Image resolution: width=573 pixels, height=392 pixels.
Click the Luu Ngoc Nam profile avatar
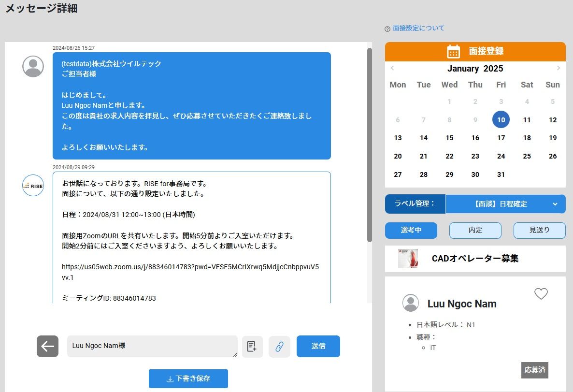pyautogui.click(x=411, y=303)
